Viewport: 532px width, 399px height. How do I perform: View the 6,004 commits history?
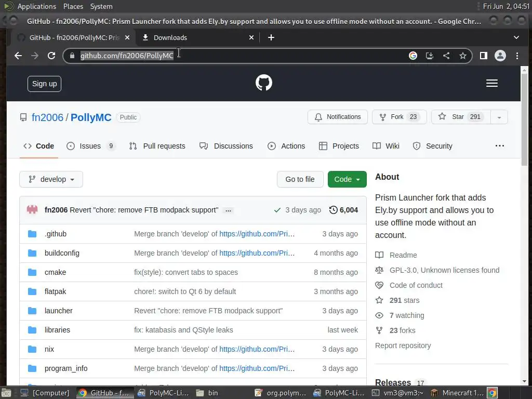pos(343,210)
